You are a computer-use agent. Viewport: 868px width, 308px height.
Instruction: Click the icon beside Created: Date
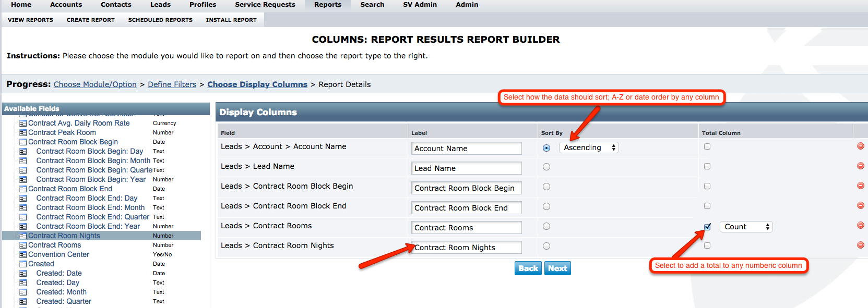point(23,274)
